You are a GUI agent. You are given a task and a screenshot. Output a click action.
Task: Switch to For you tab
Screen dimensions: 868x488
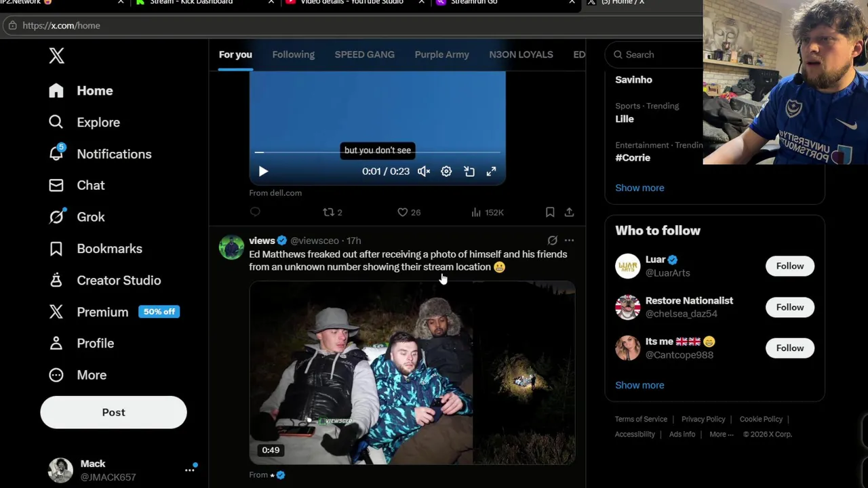235,54
